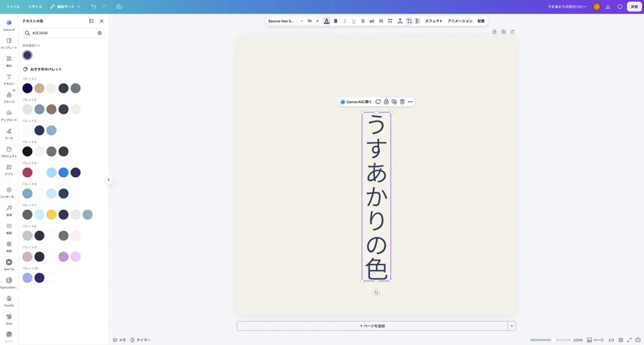Open the Canva AI sidebar panel

(x=9, y=25)
